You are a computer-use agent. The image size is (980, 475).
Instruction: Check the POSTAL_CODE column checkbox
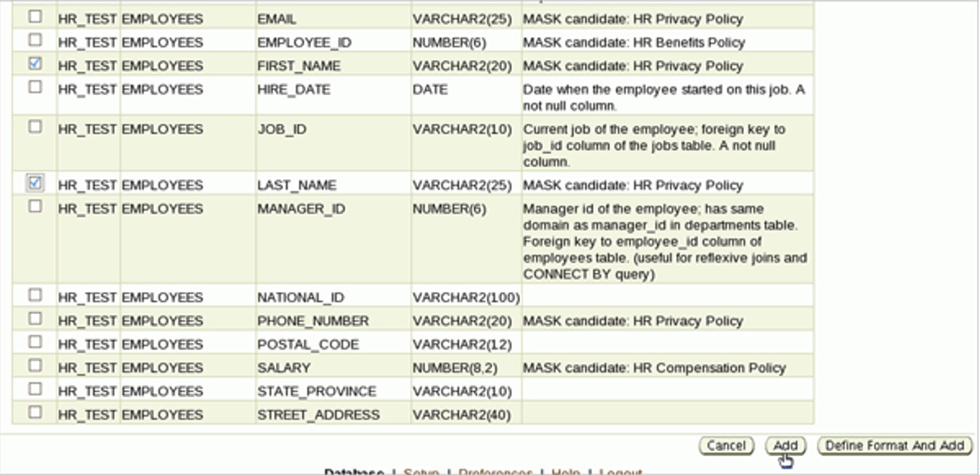pyautogui.click(x=35, y=342)
